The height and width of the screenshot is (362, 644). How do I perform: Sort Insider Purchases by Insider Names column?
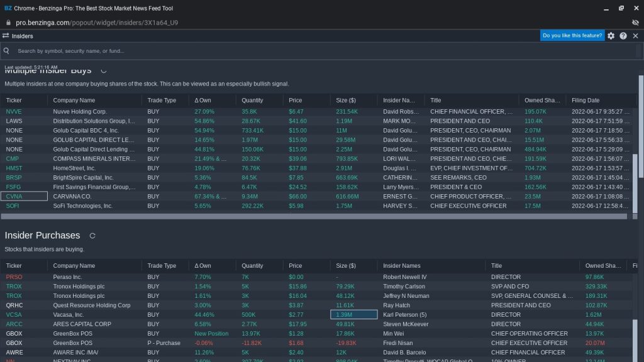tap(401, 266)
